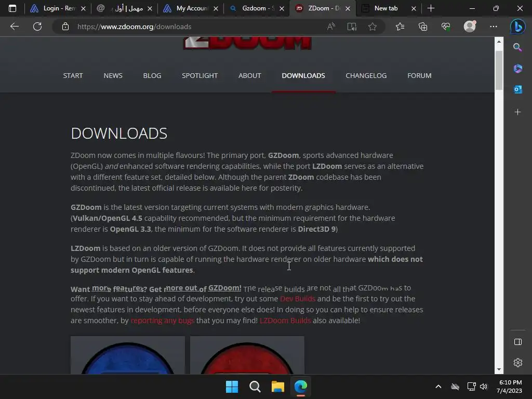Reload the page with the refresh icon
The width and height of the screenshot is (532, 399).
click(x=37, y=26)
